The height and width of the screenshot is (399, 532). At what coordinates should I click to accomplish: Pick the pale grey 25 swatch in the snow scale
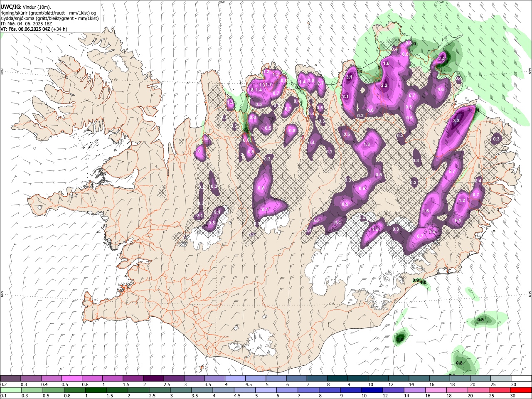coord(501,379)
